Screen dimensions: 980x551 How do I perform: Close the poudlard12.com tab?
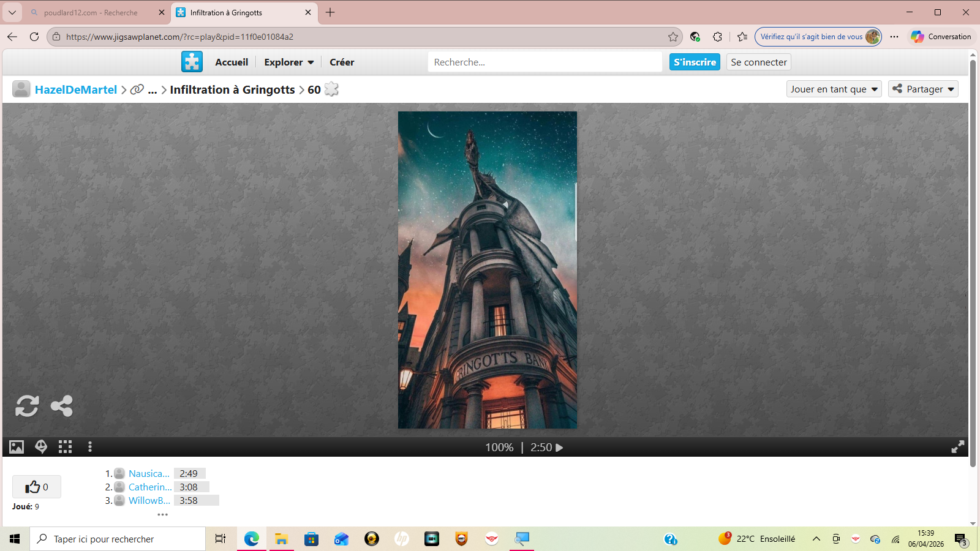coord(162,12)
